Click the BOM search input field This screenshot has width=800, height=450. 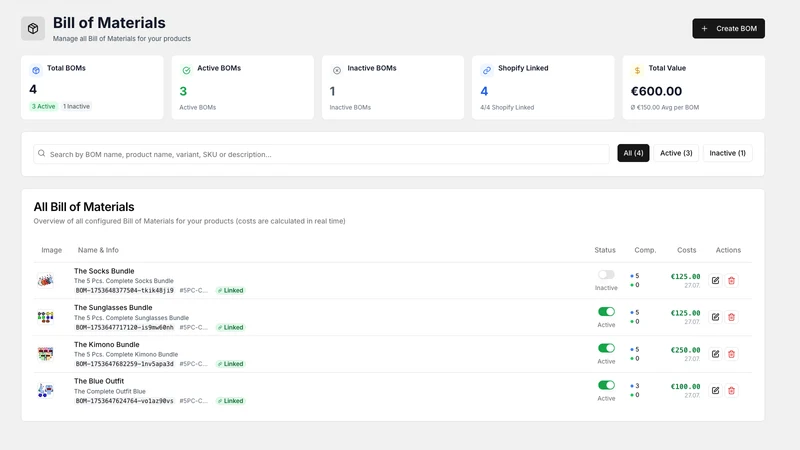tap(321, 154)
